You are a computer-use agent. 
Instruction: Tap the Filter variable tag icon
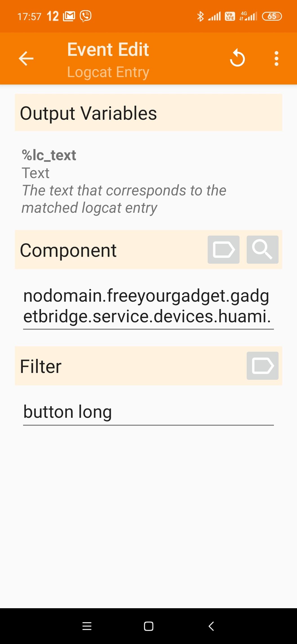tap(262, 366)
